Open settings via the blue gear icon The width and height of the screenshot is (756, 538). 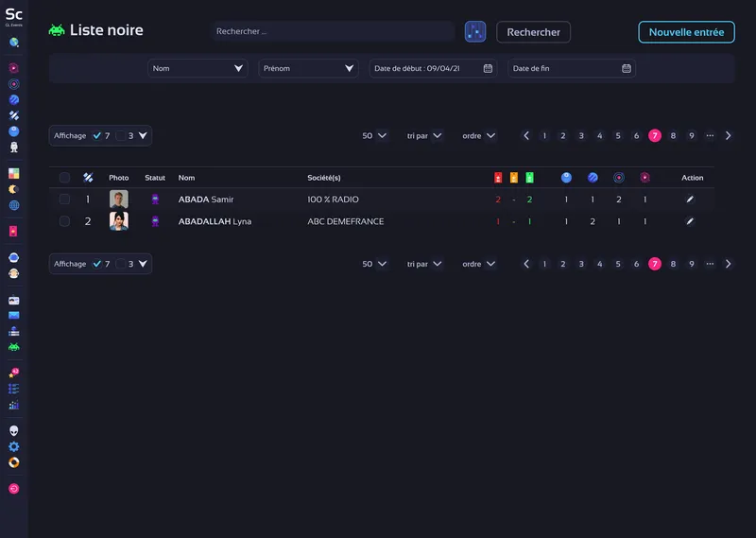pos(14,446)
